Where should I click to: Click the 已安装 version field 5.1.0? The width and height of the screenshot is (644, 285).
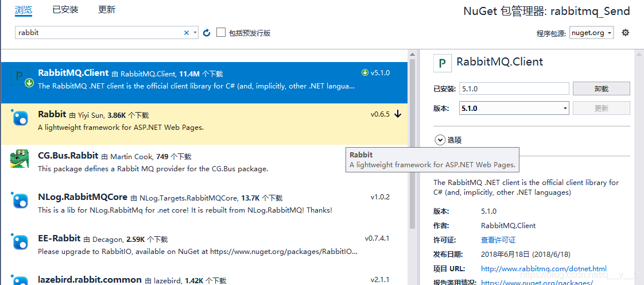coord(514,88)
